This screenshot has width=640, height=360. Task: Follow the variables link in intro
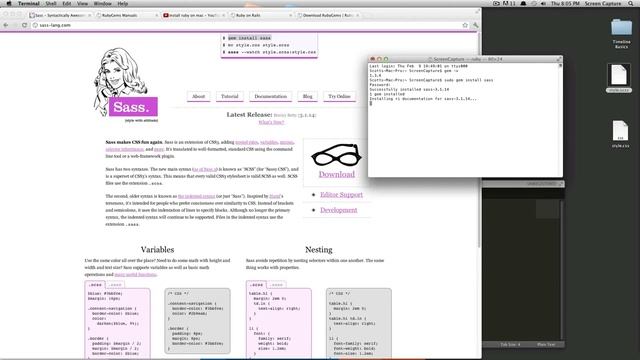point(269,142)
